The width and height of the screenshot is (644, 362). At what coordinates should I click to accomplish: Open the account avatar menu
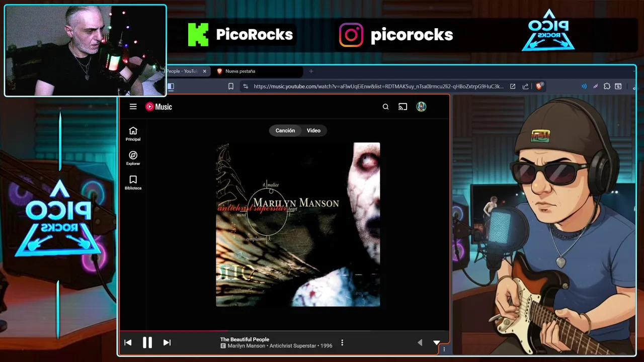click(421, 107)
